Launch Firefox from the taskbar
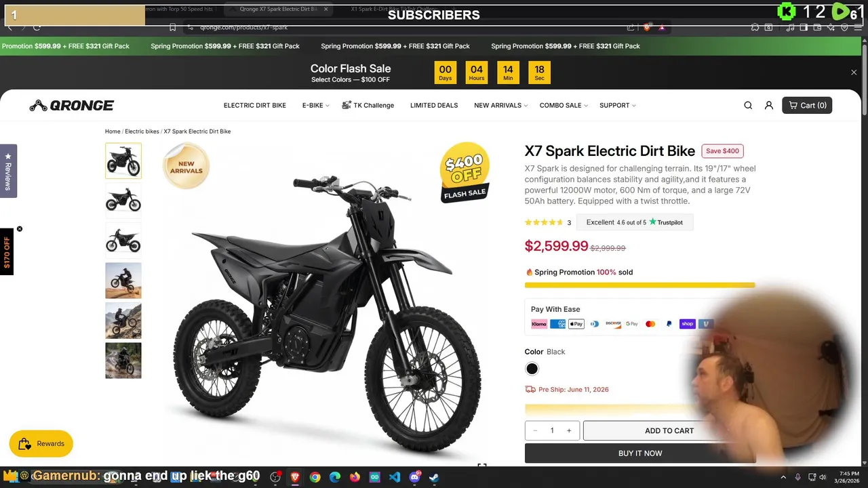Screen dimensions: 868x488 click(355, 477)
